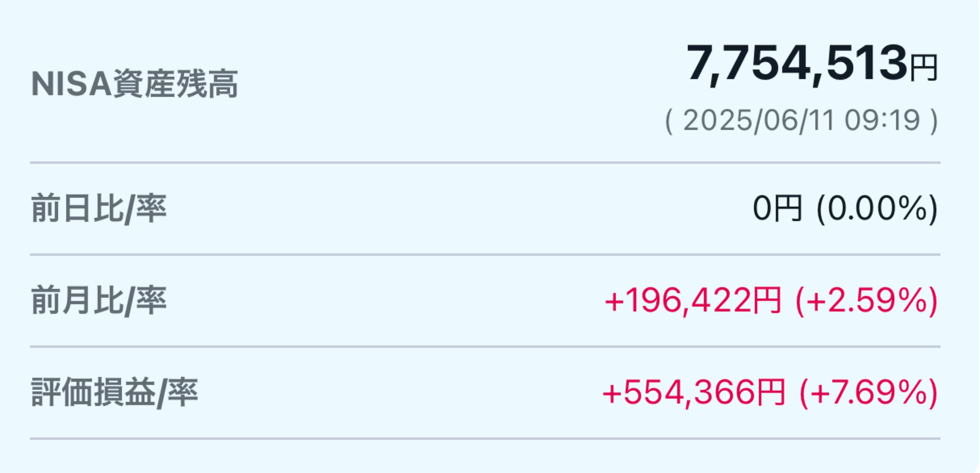This screenshot has width=980, height=473.
Task: Click the 評価損益/率 row label
Action: (115, 393)
